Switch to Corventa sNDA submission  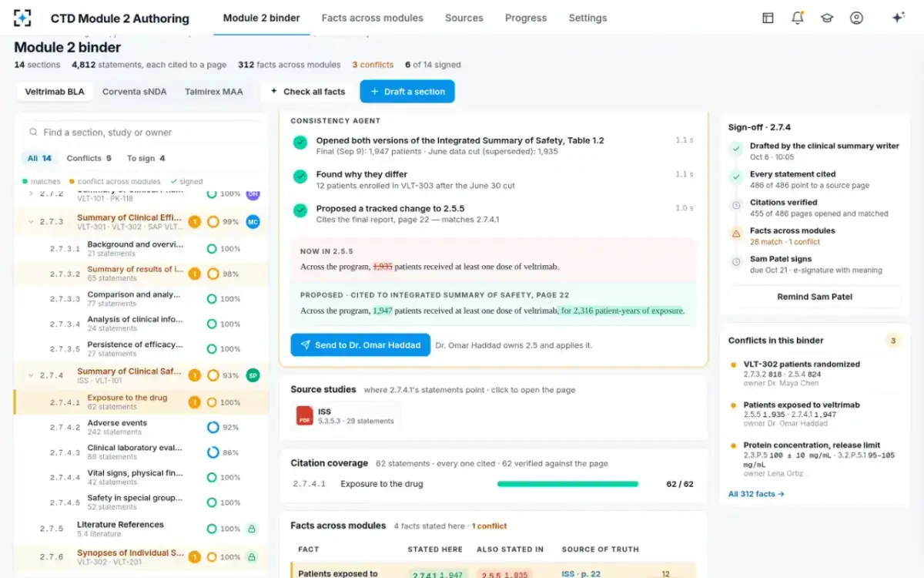[x=134, y=92]
